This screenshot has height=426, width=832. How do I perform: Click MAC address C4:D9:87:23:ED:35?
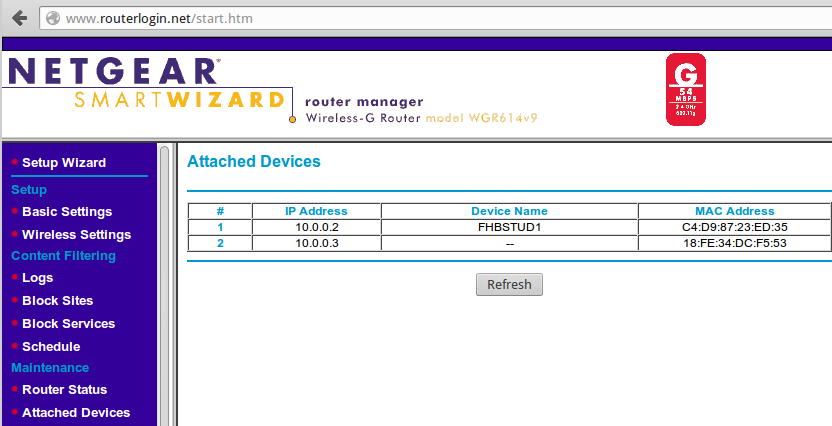click(735, 227)
